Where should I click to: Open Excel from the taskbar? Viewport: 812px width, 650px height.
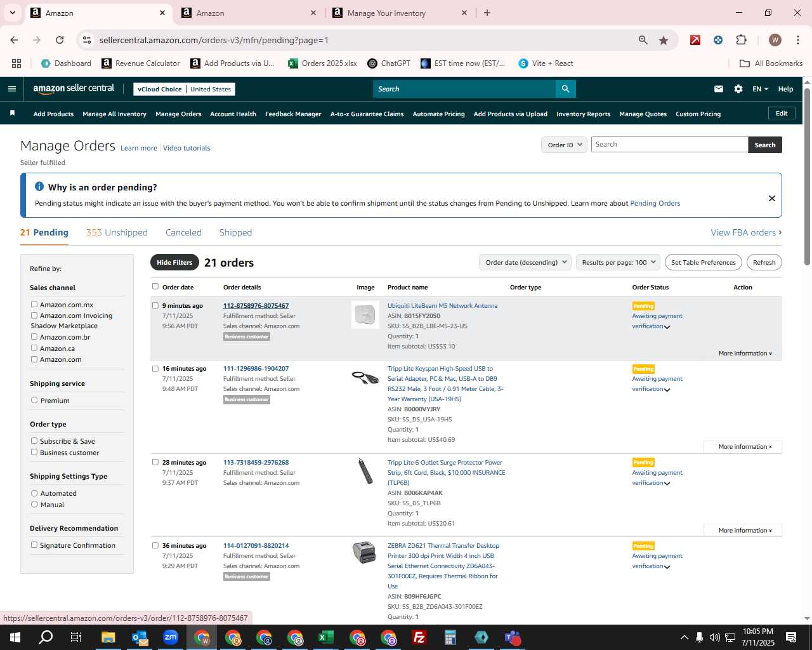pos(326,637)
